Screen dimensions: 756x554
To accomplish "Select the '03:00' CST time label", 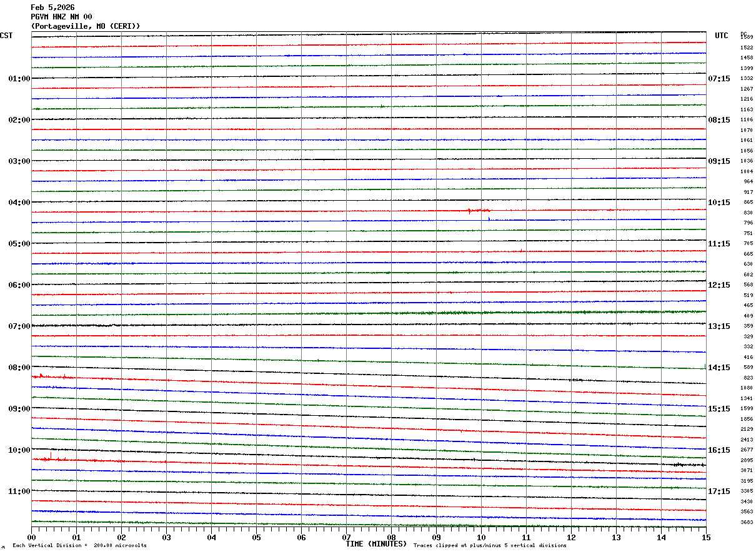I will coord(19,161).
